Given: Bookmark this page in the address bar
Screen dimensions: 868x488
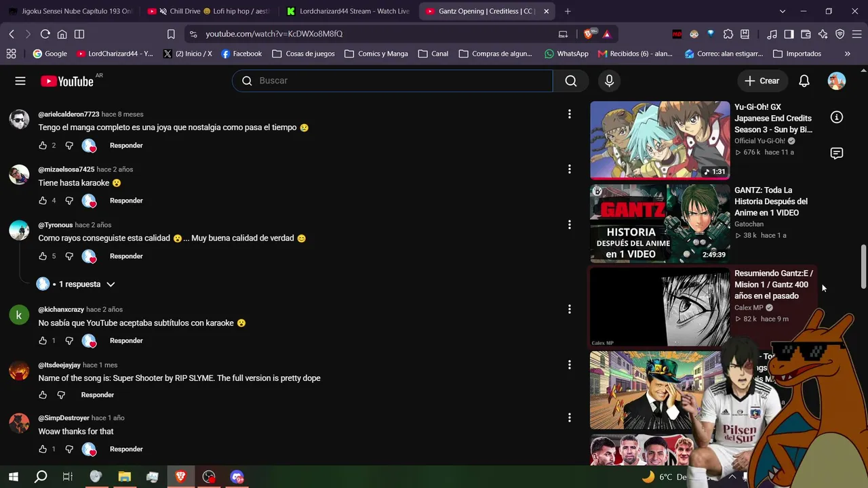Looking at the screenshot, I should click(x=171, y=34).
